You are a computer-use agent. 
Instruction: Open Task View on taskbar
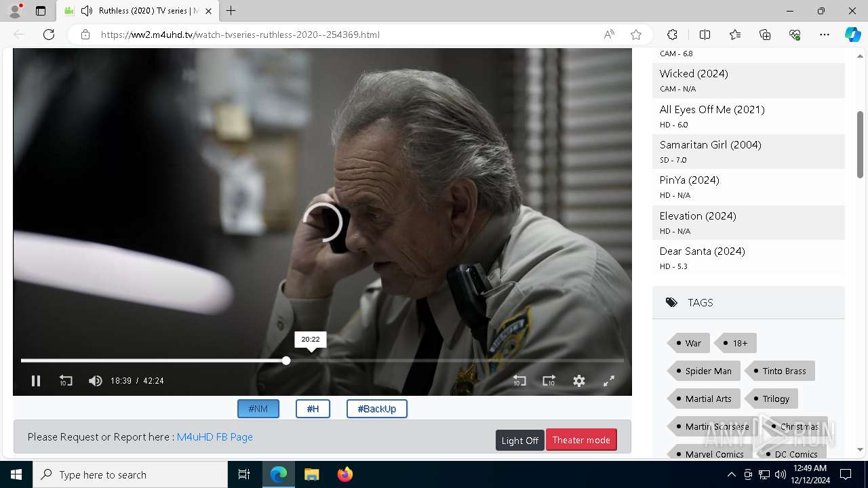tap(244, 474)
